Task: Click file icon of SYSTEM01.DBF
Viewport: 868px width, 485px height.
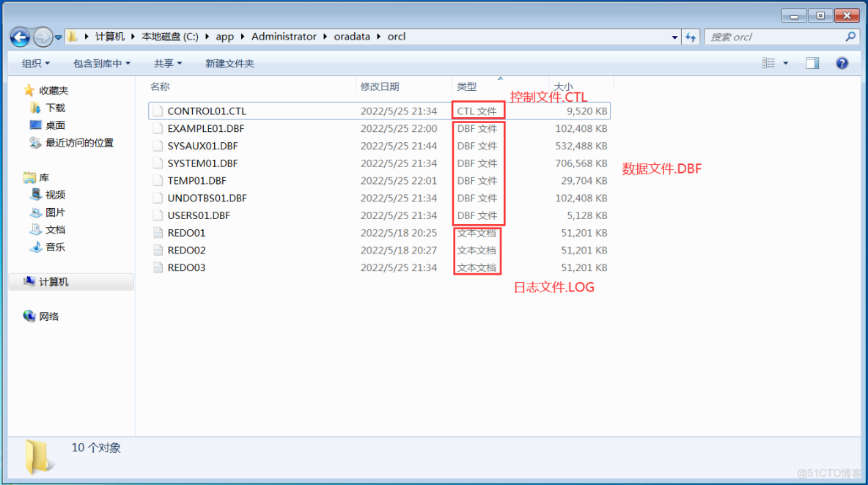Action: click(158, 163)
